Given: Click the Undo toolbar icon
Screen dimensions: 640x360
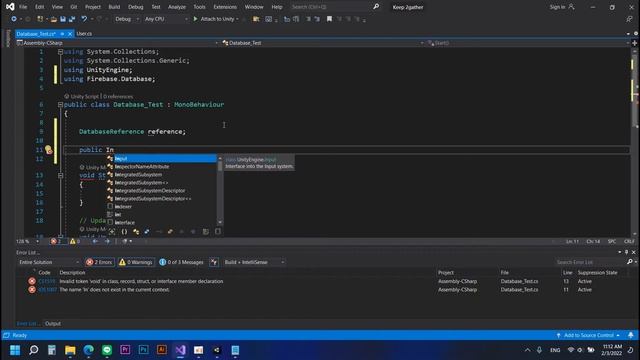Looking at the screenshot, I should [x=84, y=19].
